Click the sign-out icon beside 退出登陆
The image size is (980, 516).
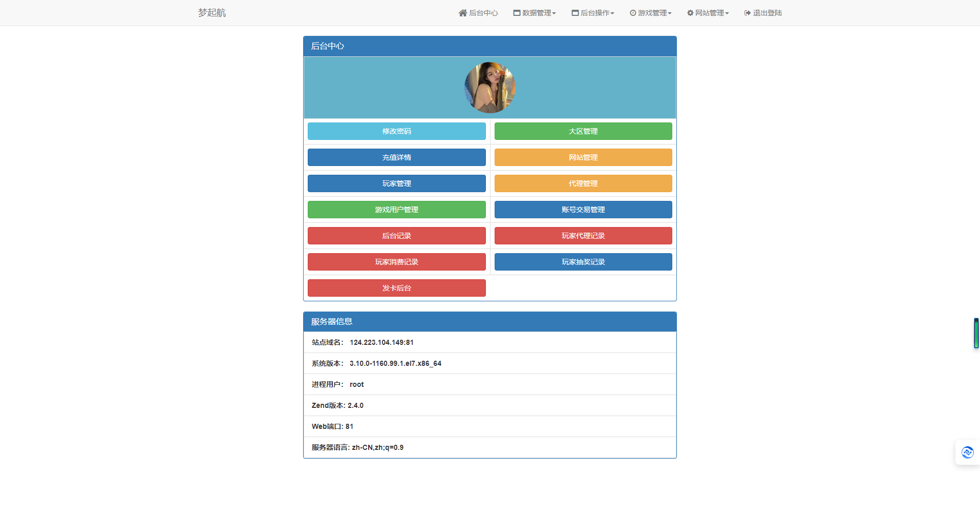(748, 13)
